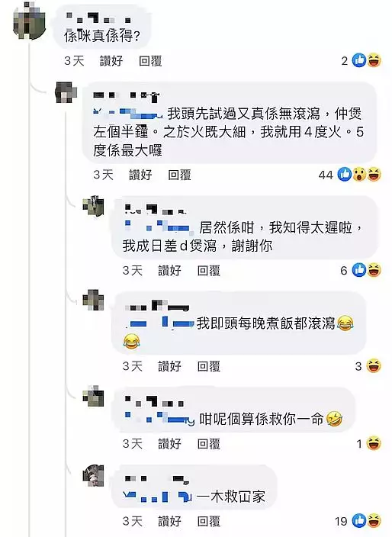Image resolution: width=392 pixels, height=537 pixels.
Task: Reply to 我即頭每晚煮飯都滾瀉 comment
Action: (208, 366)
